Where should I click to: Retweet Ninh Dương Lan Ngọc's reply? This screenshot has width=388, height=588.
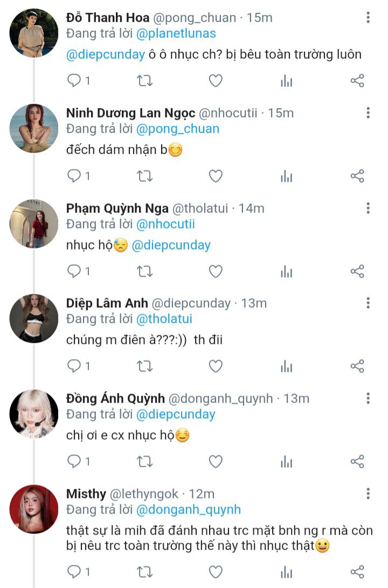tap(144, 176)
